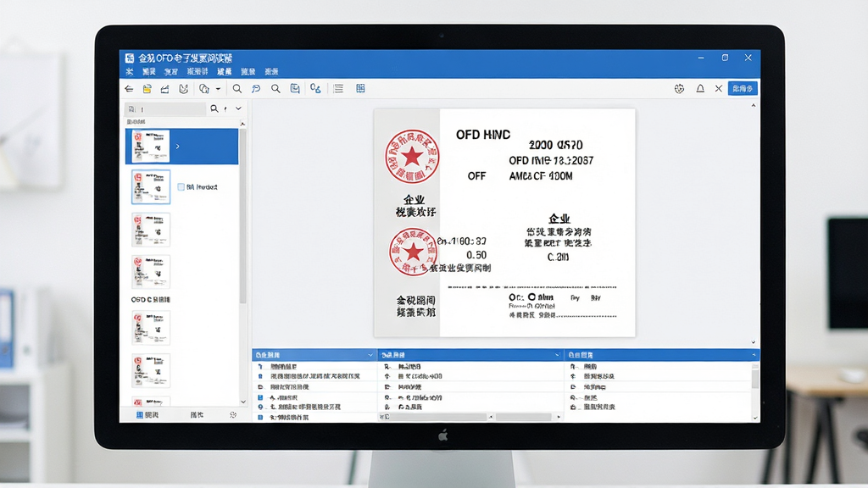Click the 'OFF' text in the document
The image size is (868, 488).
476,176
